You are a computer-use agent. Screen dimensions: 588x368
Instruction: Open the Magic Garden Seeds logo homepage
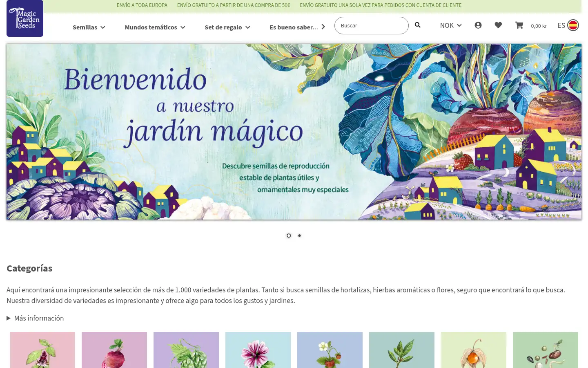(25, 18)
